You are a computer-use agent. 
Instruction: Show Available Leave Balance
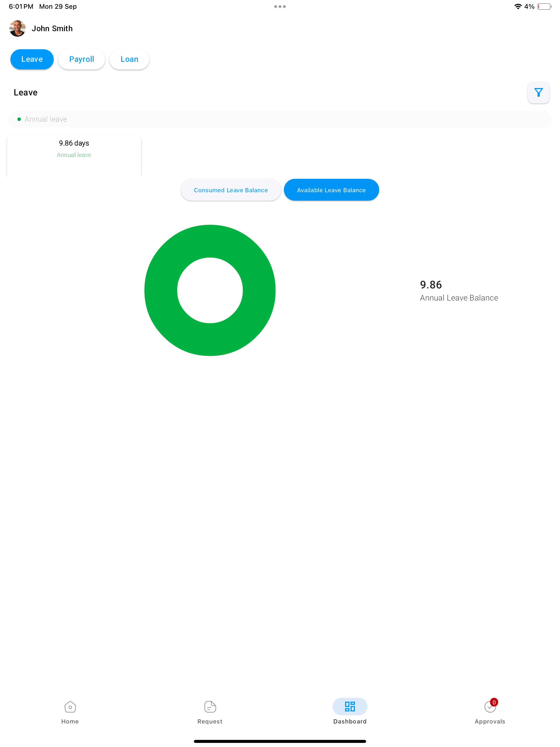331,190
